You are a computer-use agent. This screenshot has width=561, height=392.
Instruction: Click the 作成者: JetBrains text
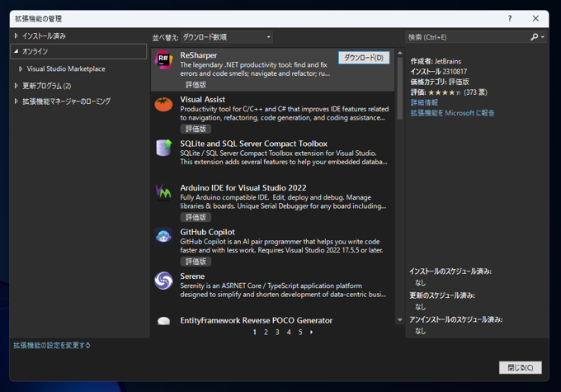(436, 62)
